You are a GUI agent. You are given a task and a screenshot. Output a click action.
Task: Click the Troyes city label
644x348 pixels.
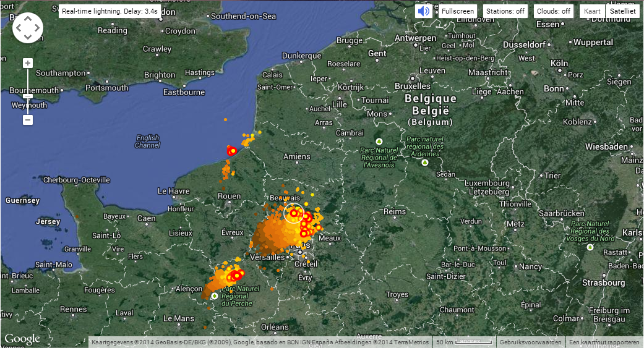pyautogui.click(x=397, y=294)
